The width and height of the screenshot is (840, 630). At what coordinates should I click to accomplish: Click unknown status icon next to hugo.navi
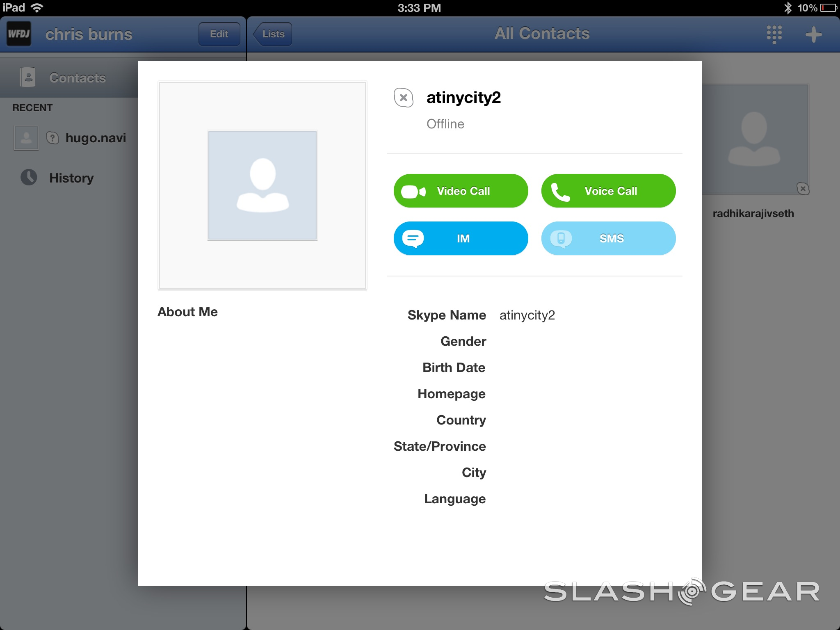pyautogui.click(x=52, y=138)
